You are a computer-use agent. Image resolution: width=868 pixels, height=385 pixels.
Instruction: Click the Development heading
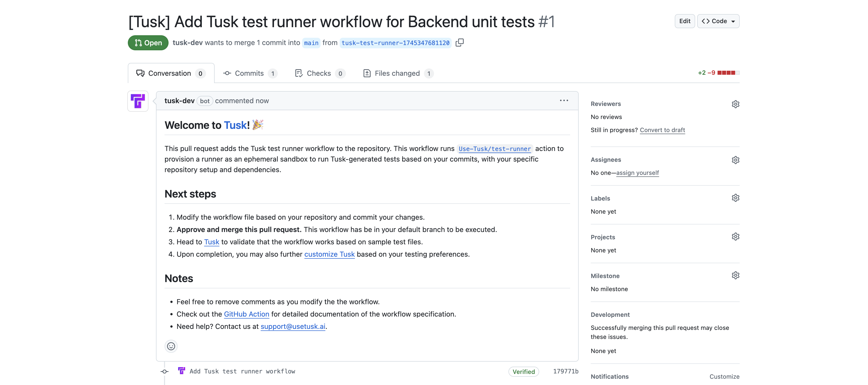[x=610, y=315]
